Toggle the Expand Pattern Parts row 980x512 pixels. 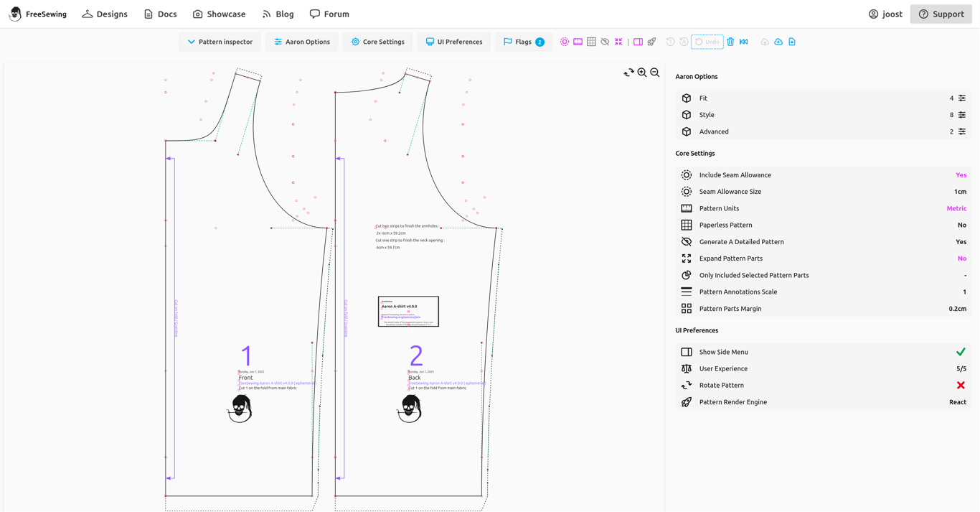click(824, 259)
